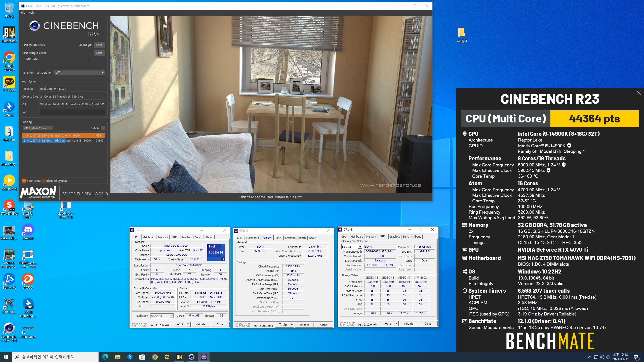This screenshot has width=644, height=362.
Task: Open ASRock Timing Configurator icon
Action: pyautogui.click(x=9, y=258)
